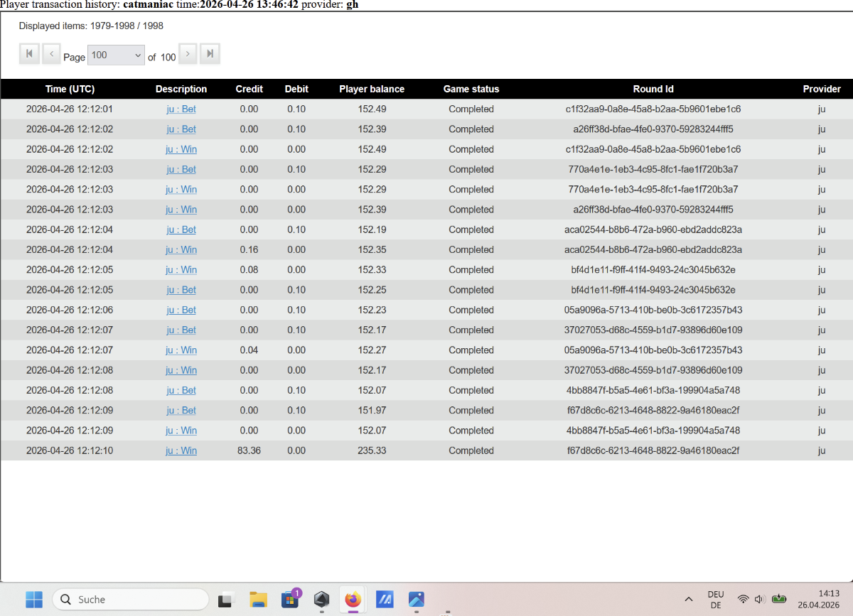Open File Explorer in the taskbar
The image size is (853, 616).
[x=257, y=599]
